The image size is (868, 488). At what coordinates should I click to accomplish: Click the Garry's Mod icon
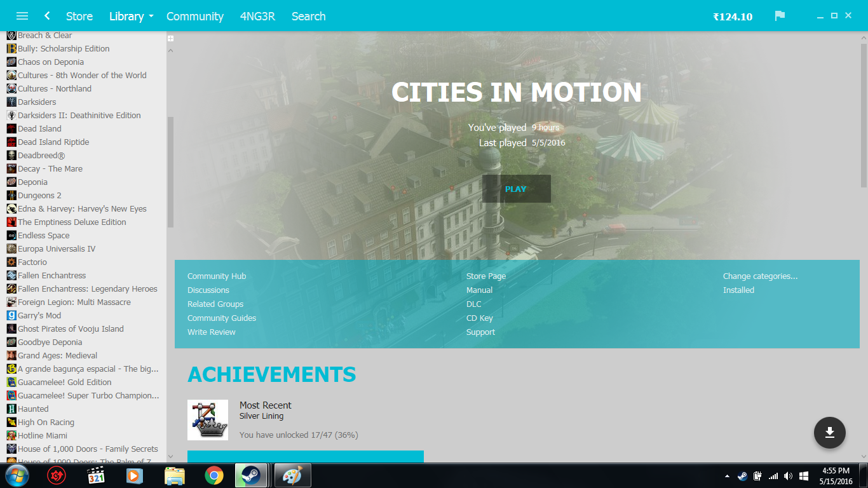pyautogui.click(x=11, y=316)
